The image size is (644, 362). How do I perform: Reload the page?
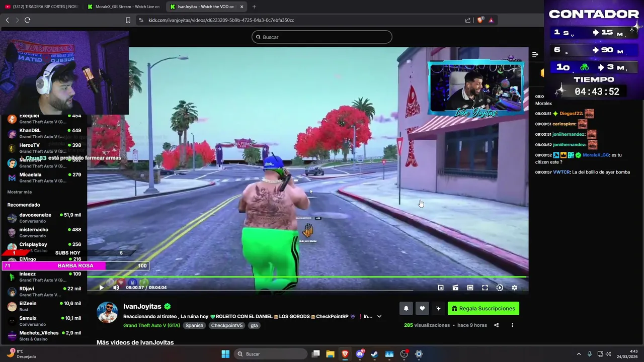27,20
